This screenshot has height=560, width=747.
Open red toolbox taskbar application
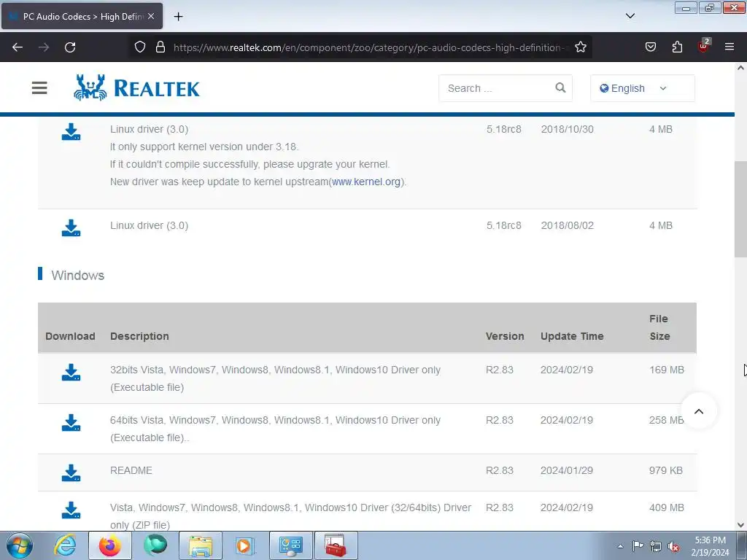click(336, 545)
